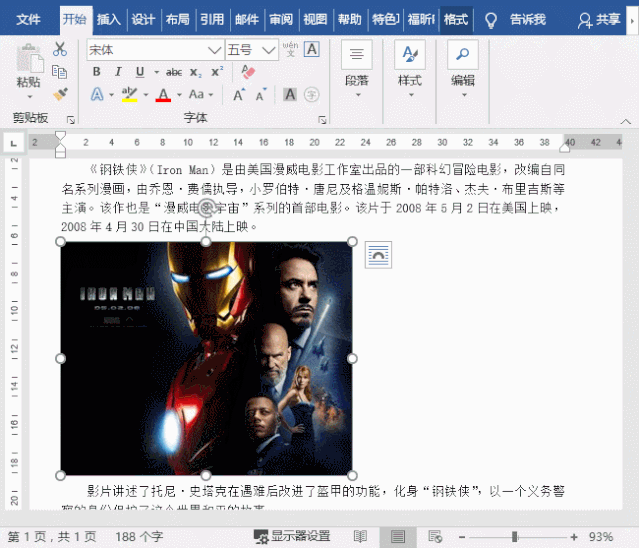Image resolution: width=639 pixels, height=548 pixels.
Task: Open layout options icon beside image
Action: point(378,255)
